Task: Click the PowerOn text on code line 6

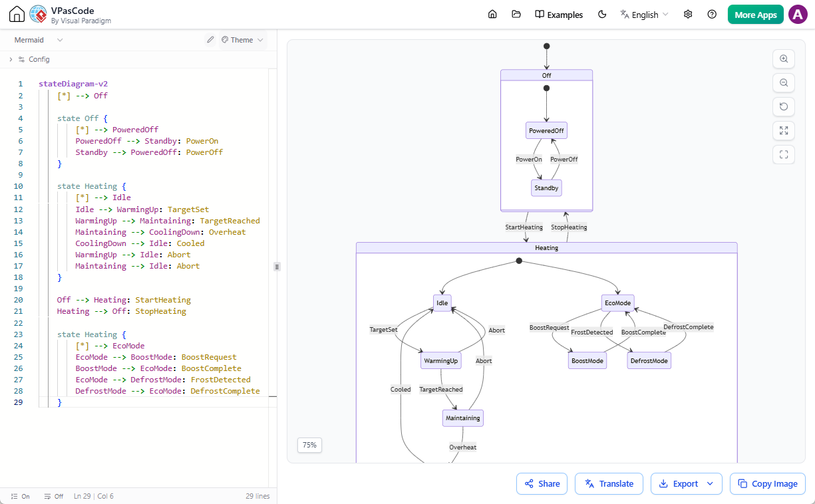Action: click(202, 141)
